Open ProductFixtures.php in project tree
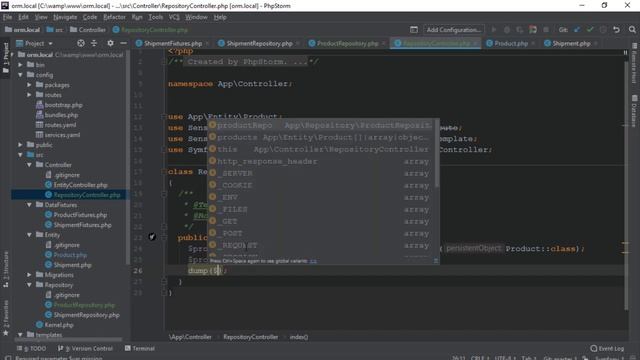This screenshot has height=360, width=640. point(80,215)
